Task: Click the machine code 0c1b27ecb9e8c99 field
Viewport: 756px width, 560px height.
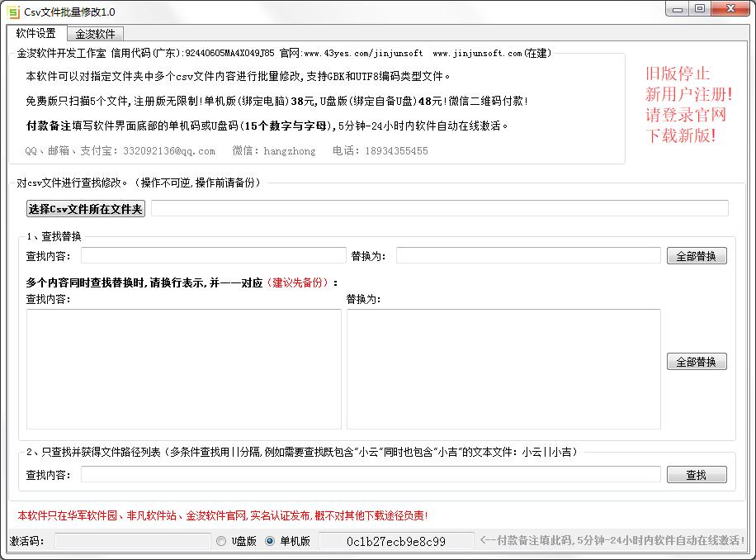Action: [x=396, y=542]
